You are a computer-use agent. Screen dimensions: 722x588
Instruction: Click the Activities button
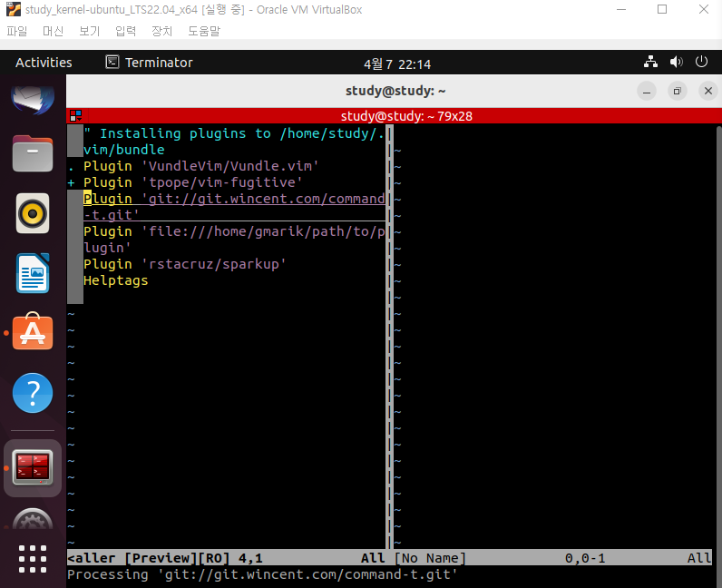44,63
